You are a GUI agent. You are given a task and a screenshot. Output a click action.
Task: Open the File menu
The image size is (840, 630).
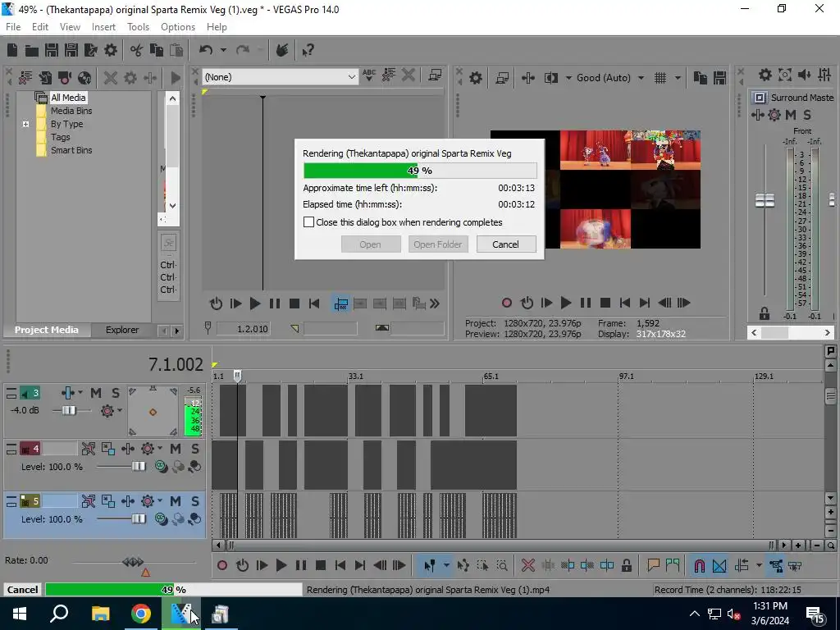point(13,27)
